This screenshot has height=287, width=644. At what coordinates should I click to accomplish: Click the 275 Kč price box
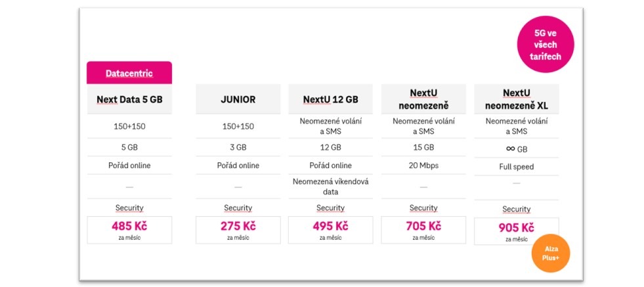(x=238, y=230)
